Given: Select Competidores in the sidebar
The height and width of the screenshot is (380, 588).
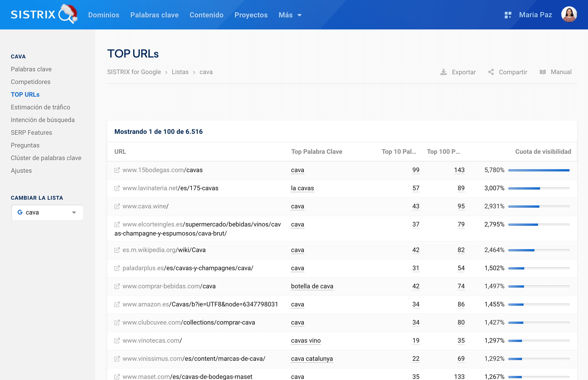Looking at the screenshot, I should (31, 82).
